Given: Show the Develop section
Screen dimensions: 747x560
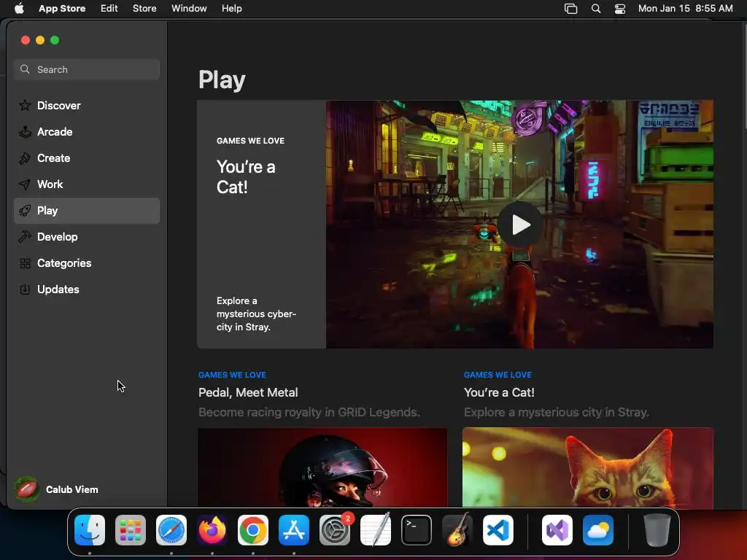Looking at the screenshot, I should (87, 237).
